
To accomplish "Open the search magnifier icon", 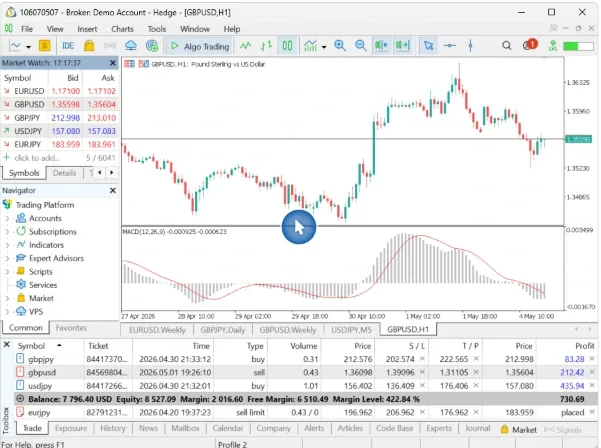I will click(x=506, y=46).
